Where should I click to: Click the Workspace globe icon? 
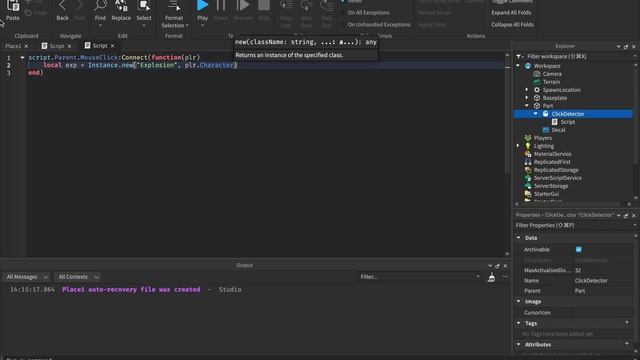click(528, 66)
